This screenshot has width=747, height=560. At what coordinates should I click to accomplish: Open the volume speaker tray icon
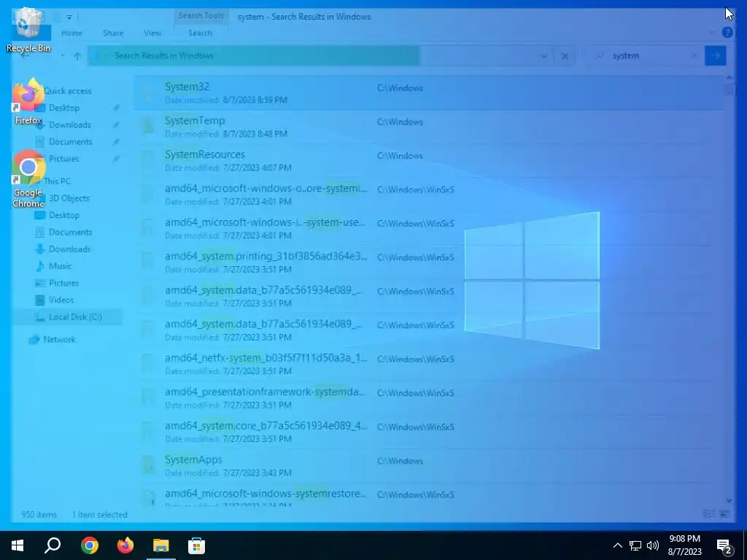[653, 545]
